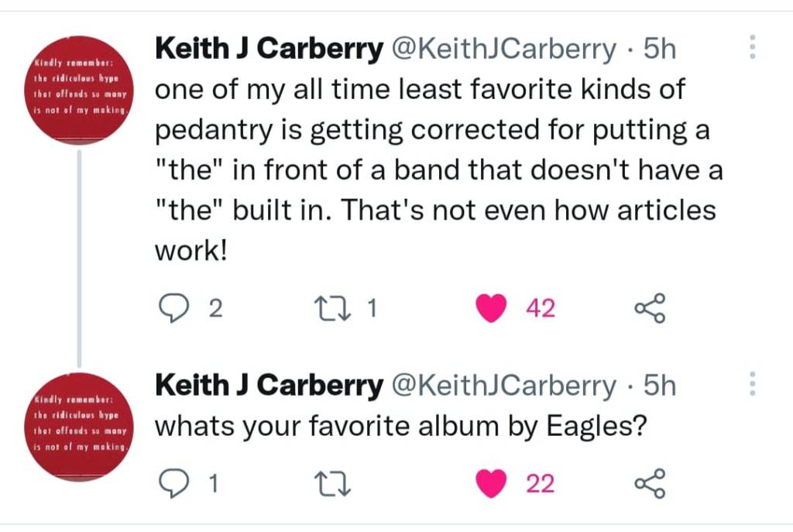Open Keith J Carberry's name on the first tweet
Image resolution: width=793 pixels, height=532 pixels.
[x=269, y=49]
